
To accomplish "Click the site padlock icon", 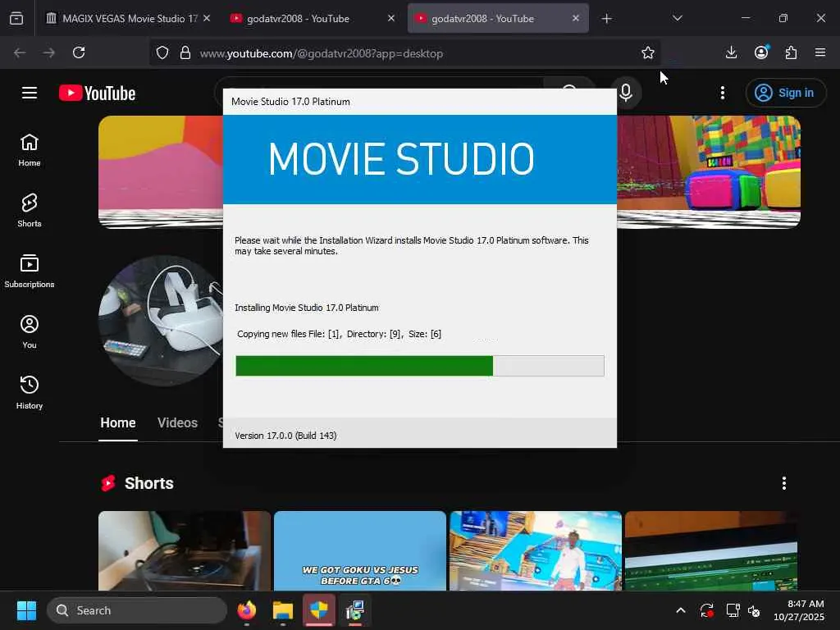I will pyautogui.click(x=185, y=52).
